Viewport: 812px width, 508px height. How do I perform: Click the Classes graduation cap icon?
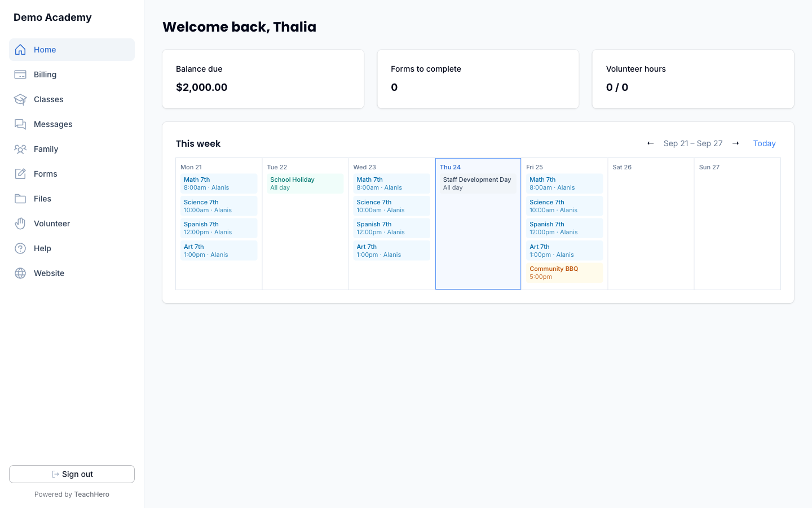pyautogui.click(x=20, y=99)
